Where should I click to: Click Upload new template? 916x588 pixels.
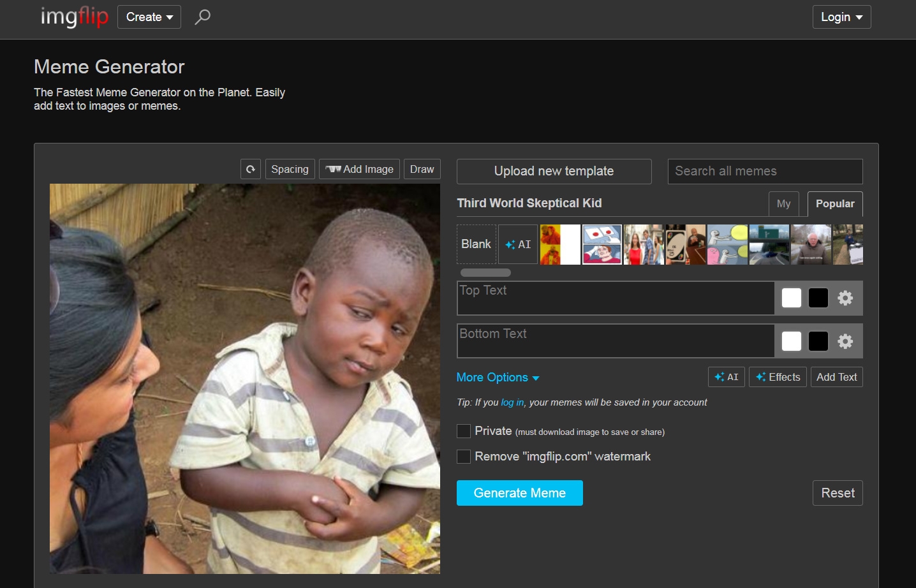554,171
